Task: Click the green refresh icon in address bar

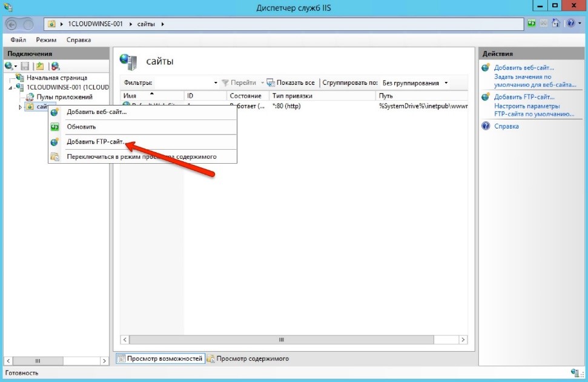Action: click(x=532, y=24)
